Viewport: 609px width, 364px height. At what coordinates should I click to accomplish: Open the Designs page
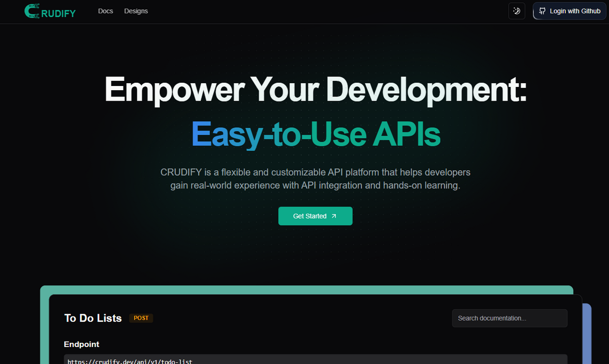coord(136,11)
